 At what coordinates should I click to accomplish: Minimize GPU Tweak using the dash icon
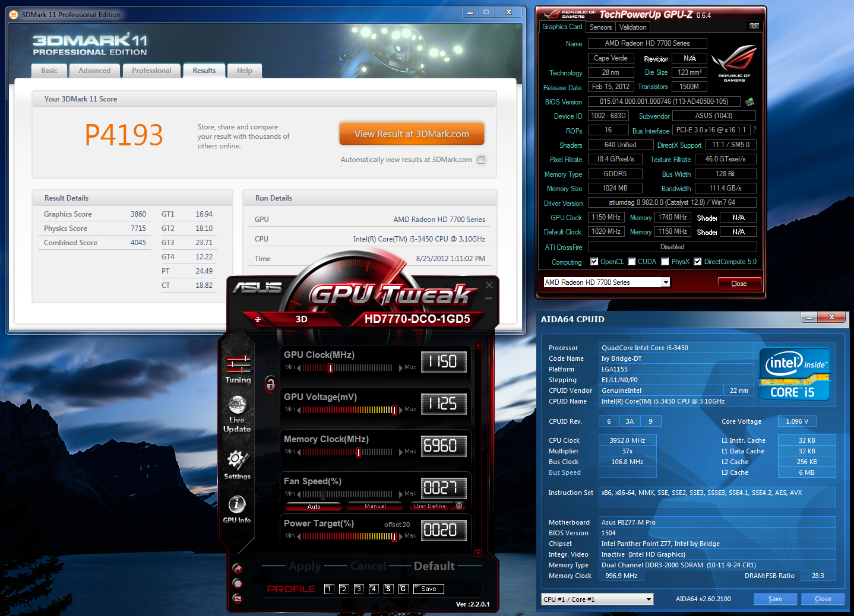tap(489, 298)
